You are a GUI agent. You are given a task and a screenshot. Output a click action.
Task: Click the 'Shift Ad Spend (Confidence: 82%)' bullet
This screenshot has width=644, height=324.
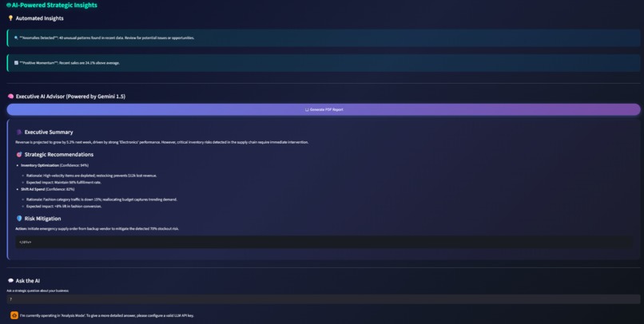[48, 189]
